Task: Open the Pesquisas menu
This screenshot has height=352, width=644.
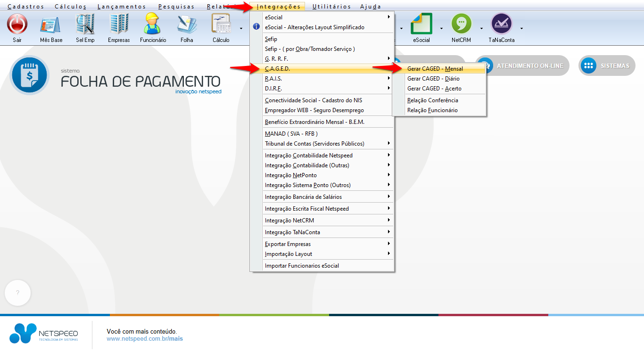Action: tap(176, 7)
